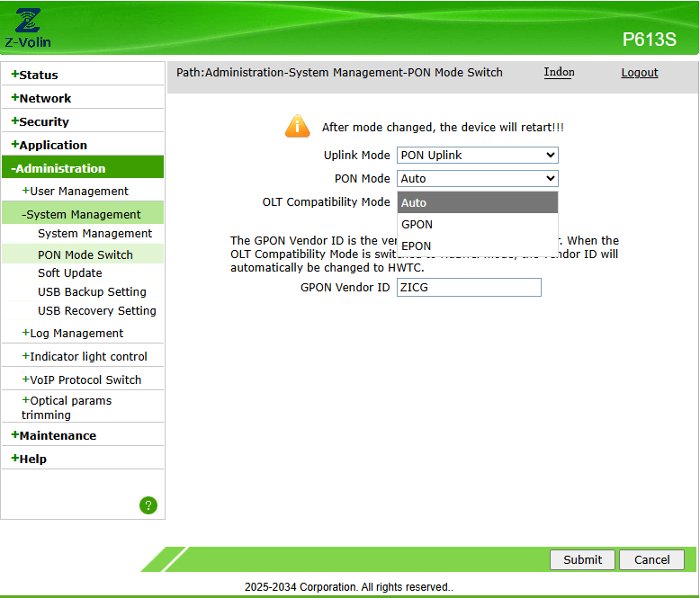This screenshot has height=598, width=700.
Task: Click the 'After mode changed' warning text
Action: pyautogui.click(x=443, y=127)
